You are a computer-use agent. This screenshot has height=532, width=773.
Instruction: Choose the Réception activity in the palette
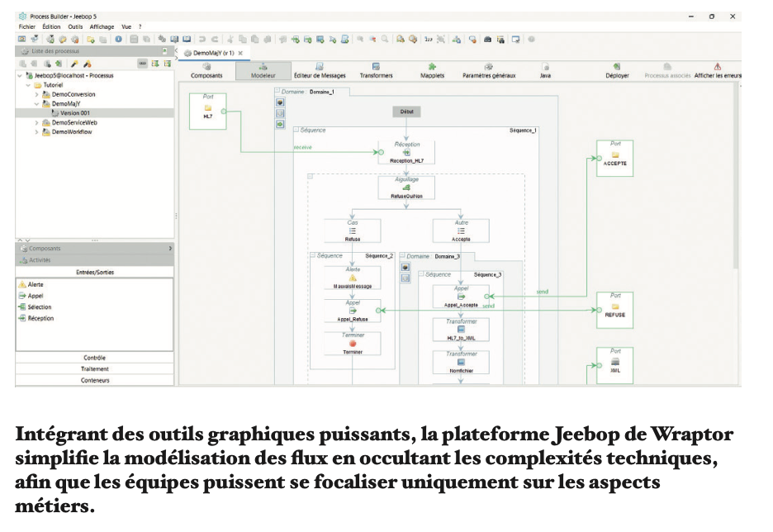click(40, 318)
